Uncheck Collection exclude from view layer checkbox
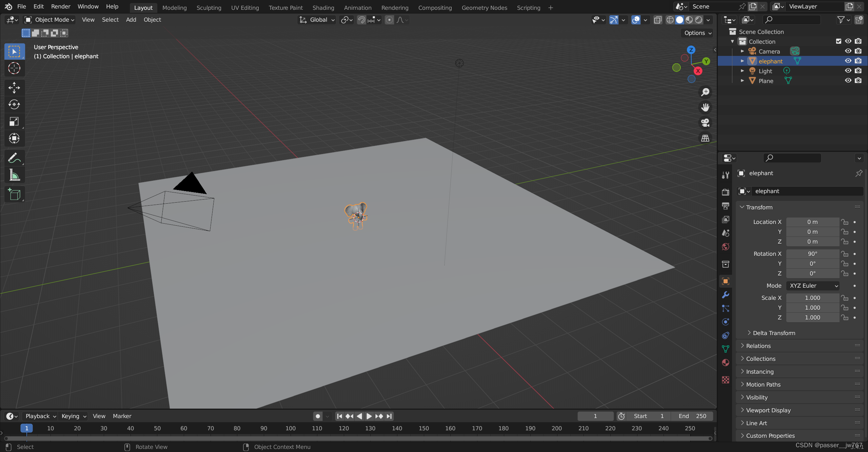The height and width of the screenshot is (452, 868). click(839, 41)
